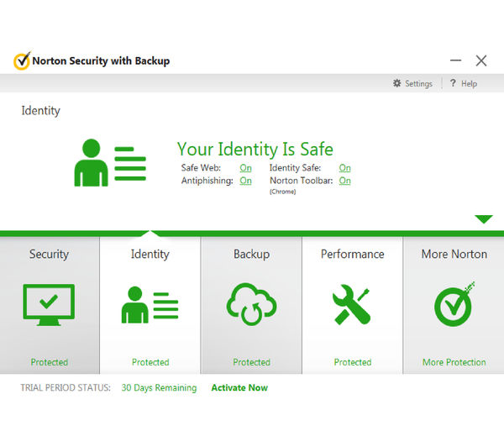504x447 pixels.
Task: Switch to the Performance tab label
Action: pyautogui.click(x=352, y=254)
